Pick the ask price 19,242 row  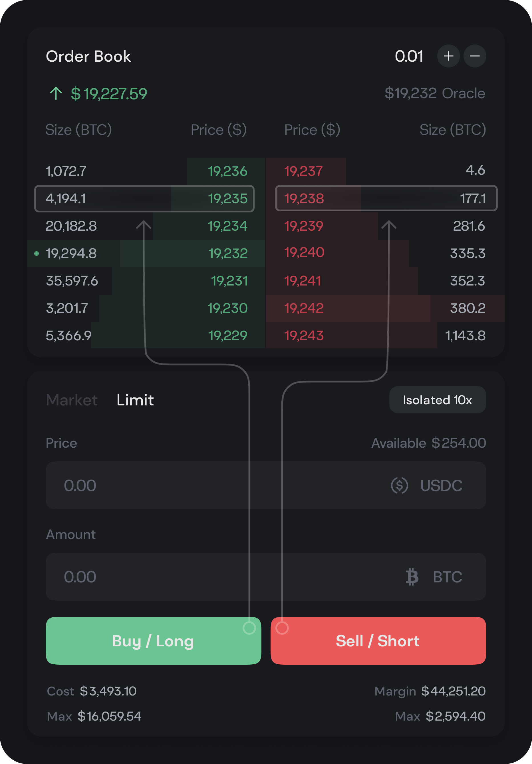coord(385,308)
